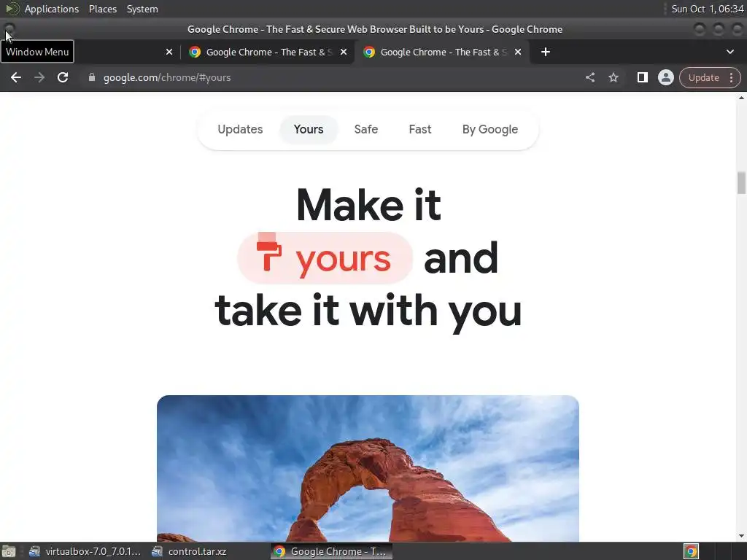This screenshot has width=747, height=560.
Task: Go back to the previous page
Action: [x=16, y=77]
